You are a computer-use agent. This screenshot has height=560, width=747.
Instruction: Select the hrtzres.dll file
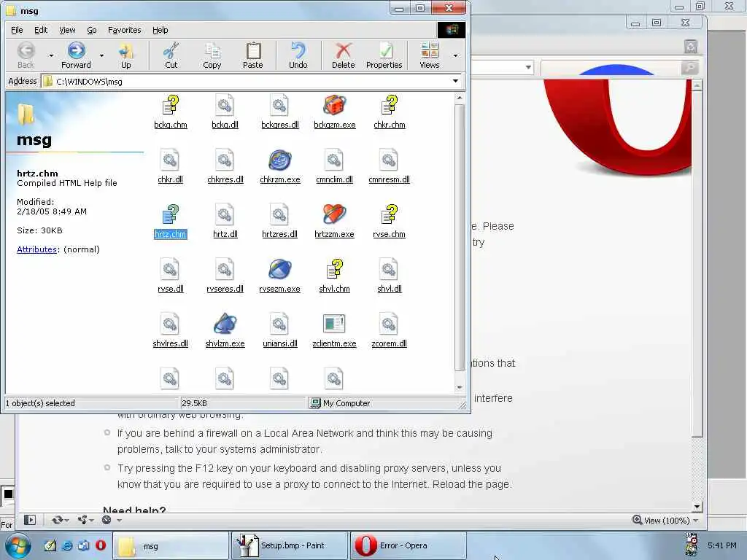(279, 222)
